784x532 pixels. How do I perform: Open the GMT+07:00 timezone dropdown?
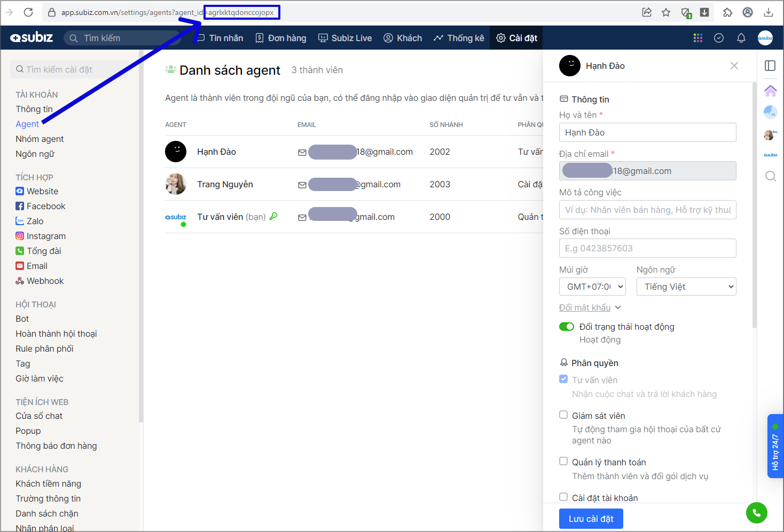pos(592,287)
